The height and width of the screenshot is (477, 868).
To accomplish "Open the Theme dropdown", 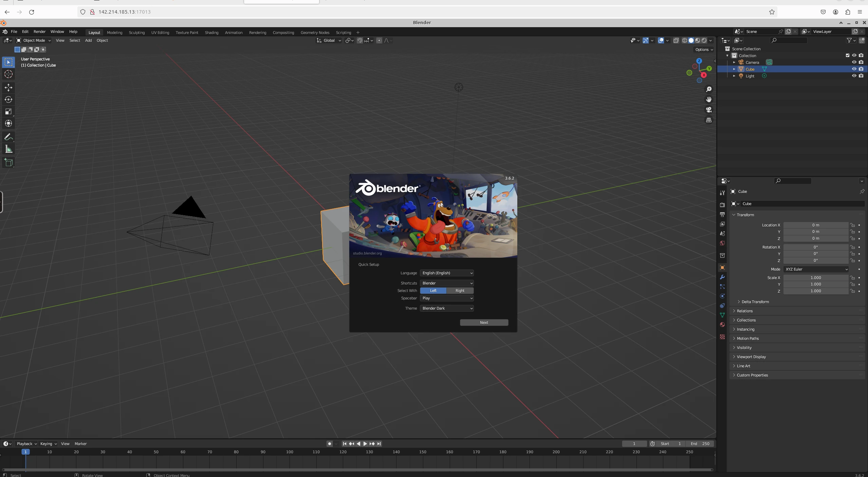I will click(447, 308).
